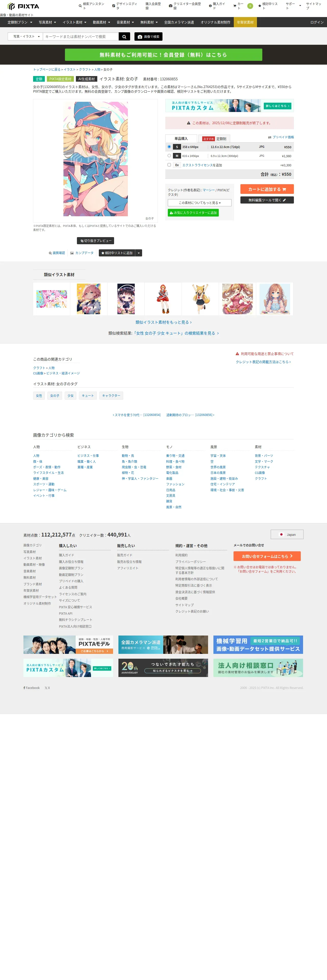The width and height of the screenshot is (327, 980).
Task: Click the magnifier search submit button
Action: pyautogui.click(x=125, y=37)
